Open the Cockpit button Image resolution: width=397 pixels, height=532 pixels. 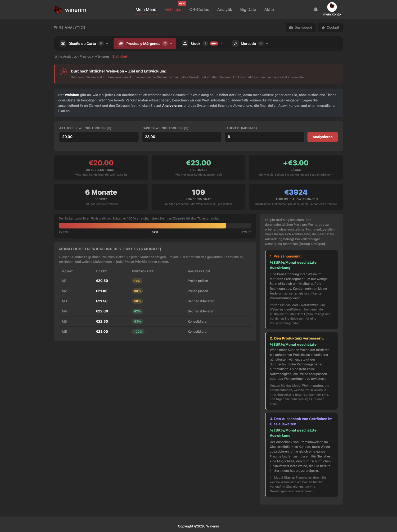[x=330, y=27]
